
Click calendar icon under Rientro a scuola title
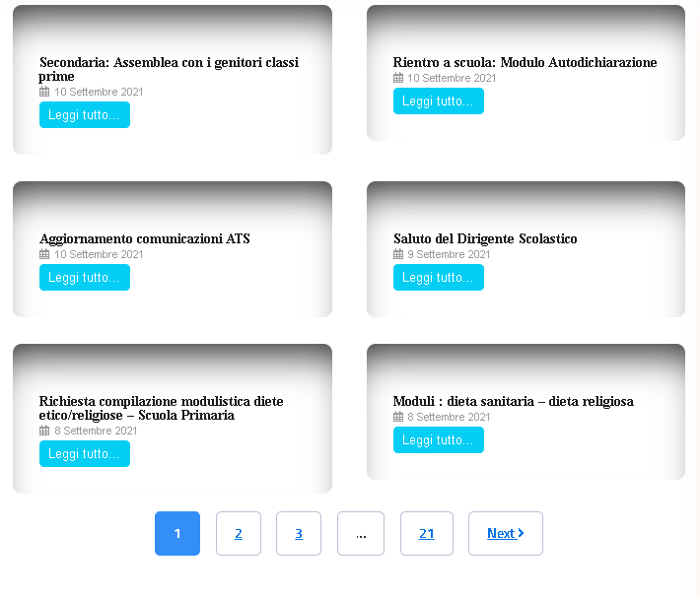(x=398, y=78)
